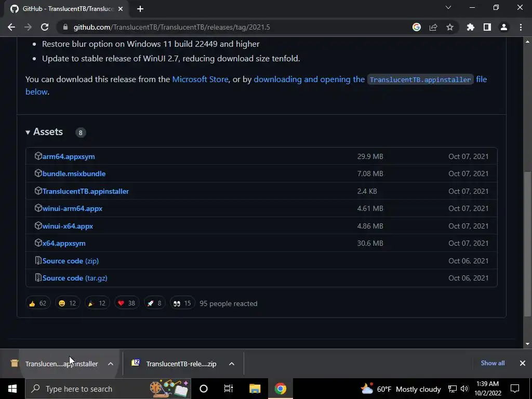The width and height of the screenshot is (532, 399).
Task: Open the Microsoft Store link
Action: [x=200, y=79]
